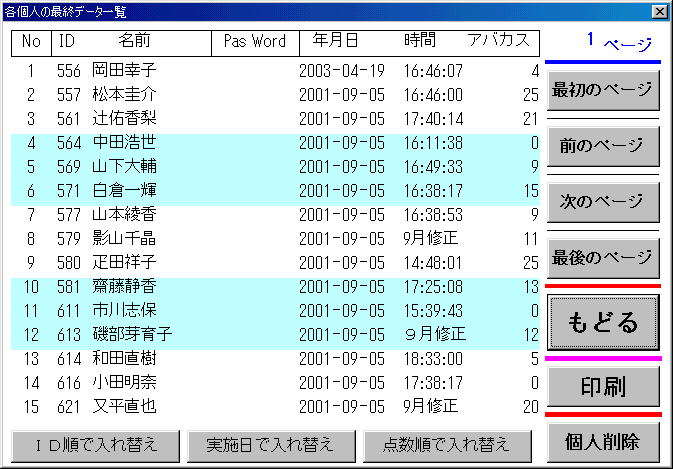Jump to last page via 最後のページ
Screen dimensions: 673x469
click(x=603, y=258)
